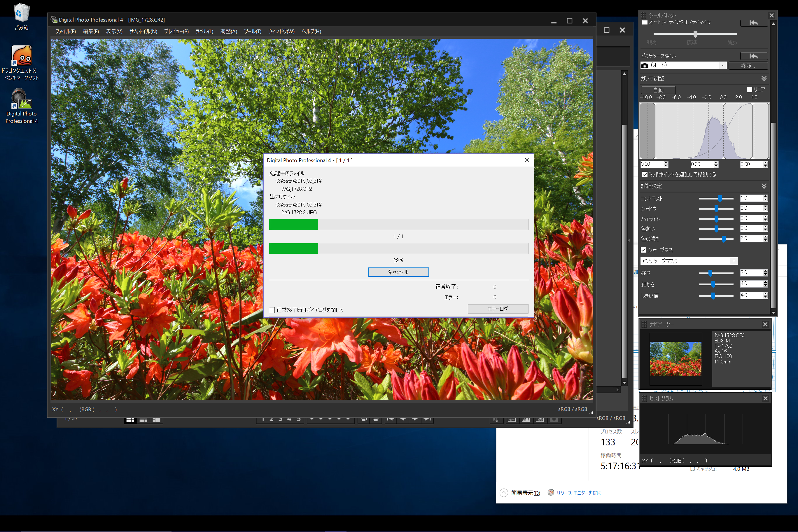Open the ツール(T) menu
Screen dimensions: 798x532
(x=252, y=31)
